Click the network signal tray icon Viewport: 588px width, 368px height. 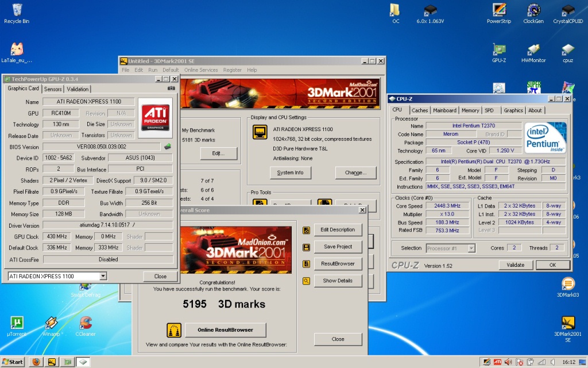click(x=541, y=362)
